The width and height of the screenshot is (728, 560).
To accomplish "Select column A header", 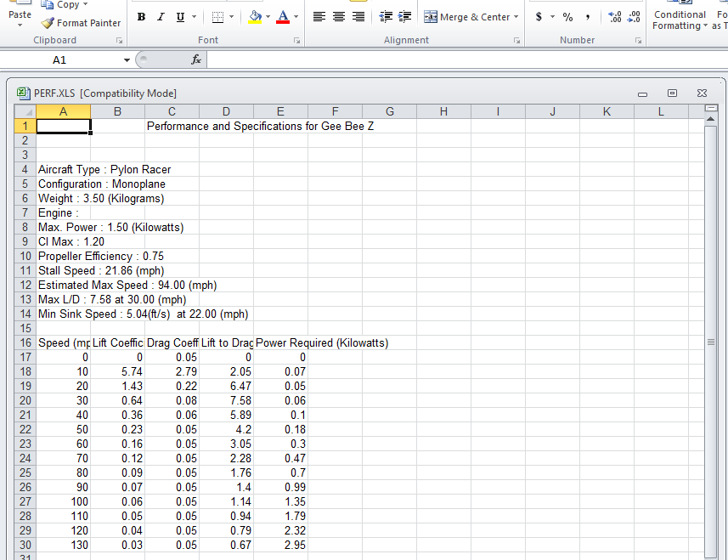I will click(x=63, y=111).
